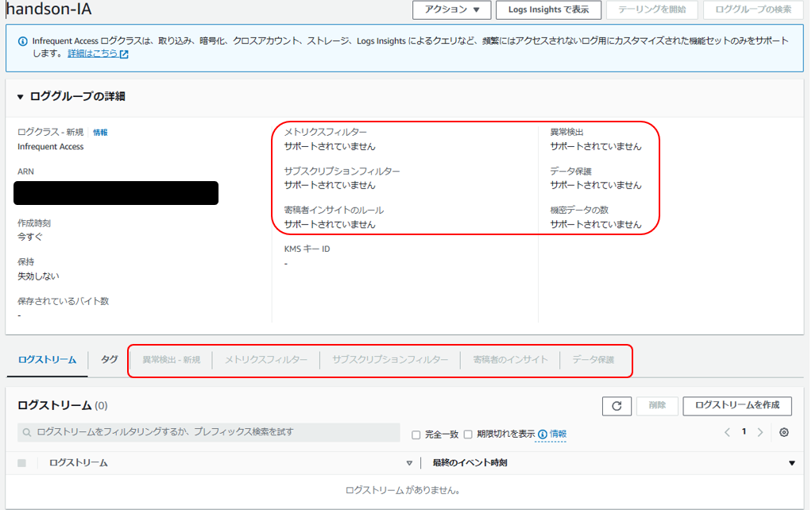Viewport: 812px width, 510px height.
Task: Collapse the ロググループの詳細 section
Action: point(20,97)
